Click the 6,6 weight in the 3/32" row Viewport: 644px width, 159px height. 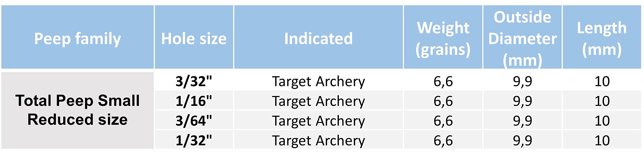point(443,81)
